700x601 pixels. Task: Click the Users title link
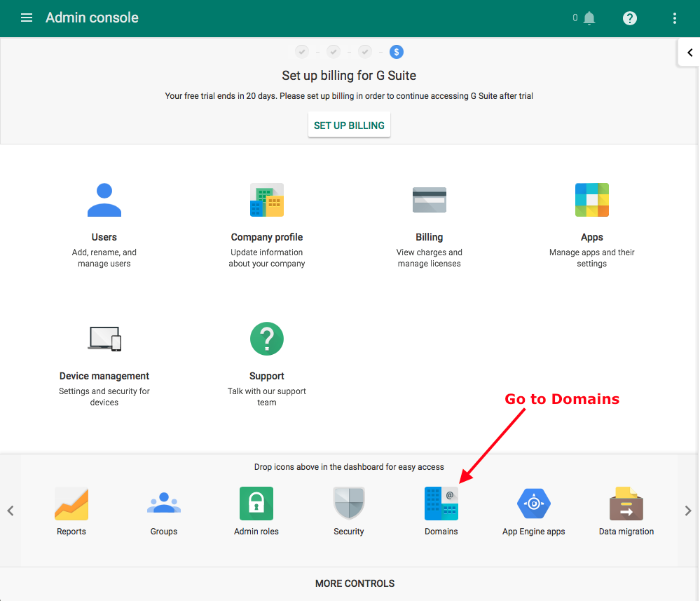[104, 237]
